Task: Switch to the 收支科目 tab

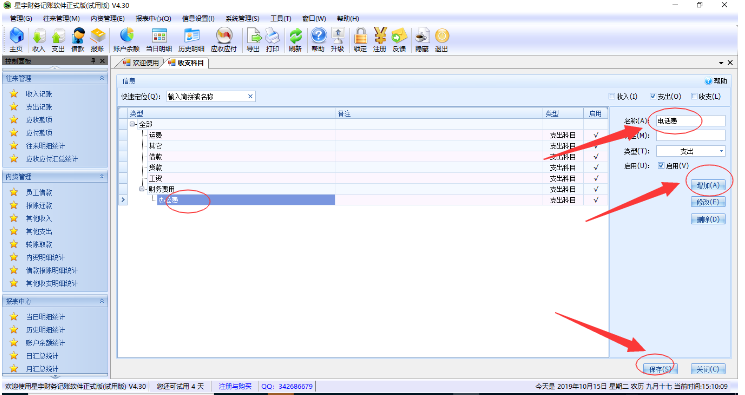Action: [186, 63]
